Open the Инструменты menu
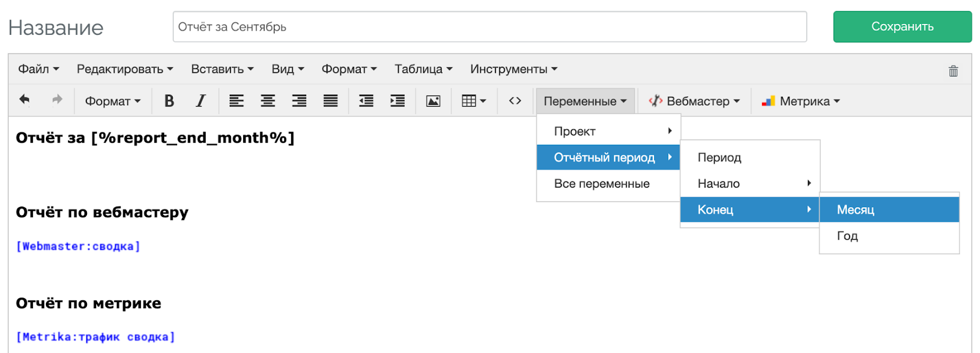Image resolution: width=980 pixels, height=353 pixels. click(x=514, y=69)
